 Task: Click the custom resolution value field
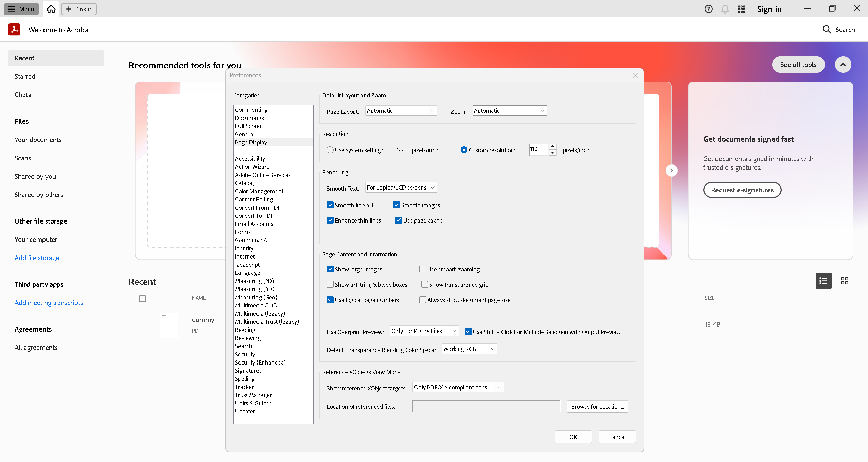click(x=538, y=149)
